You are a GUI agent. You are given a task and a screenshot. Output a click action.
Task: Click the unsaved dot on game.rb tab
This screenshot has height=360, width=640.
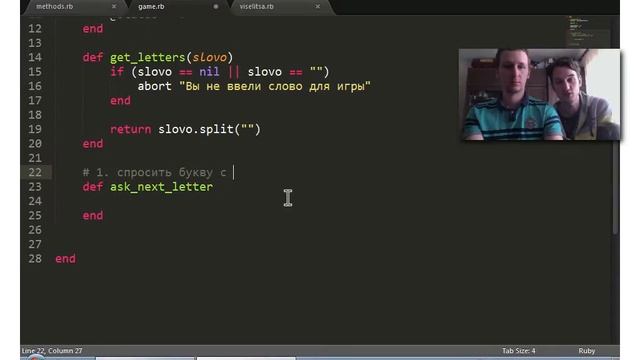(216, 7)
